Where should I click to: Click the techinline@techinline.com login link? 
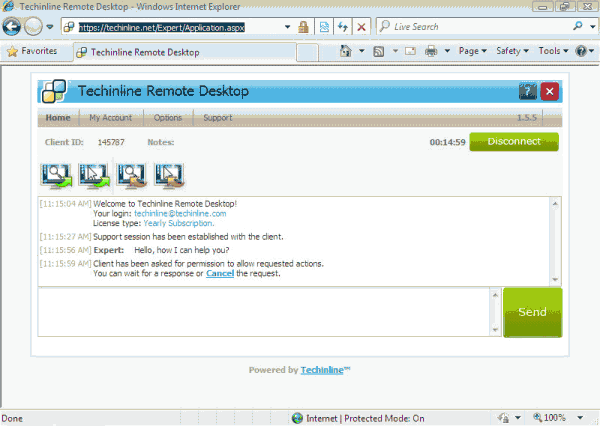click(x=180, y=214)
